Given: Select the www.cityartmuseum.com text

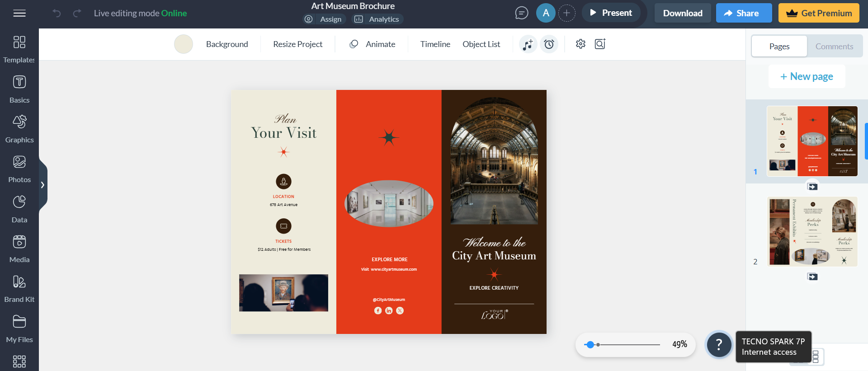Looking at the screenshot, I should [394, 269].
